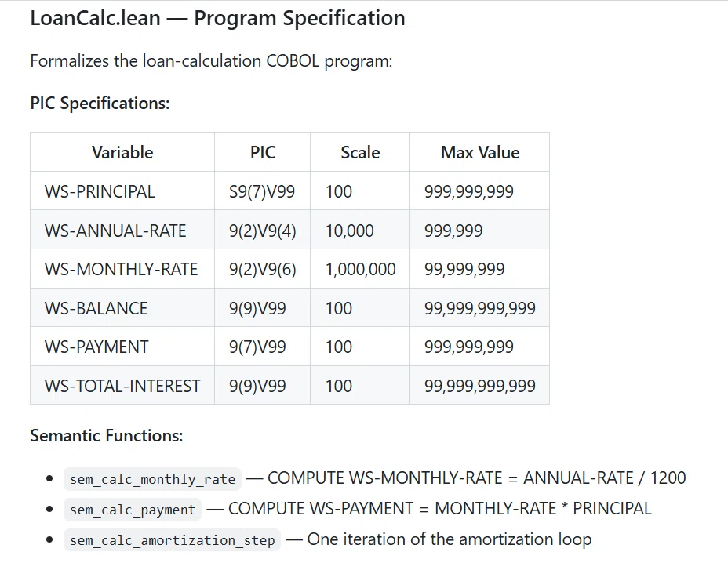Click the 999,999 max value cell
The width and height of the screenshot is (728, 563).
point(479,231)
